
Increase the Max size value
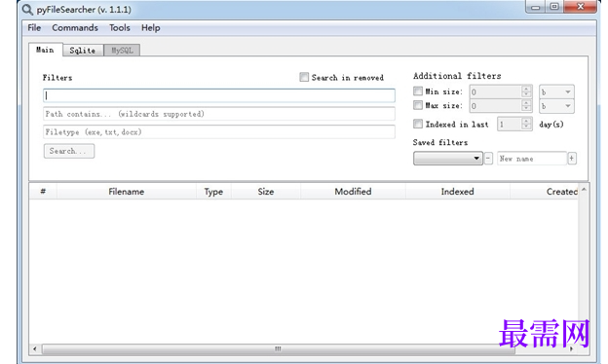tap(526, 102)
